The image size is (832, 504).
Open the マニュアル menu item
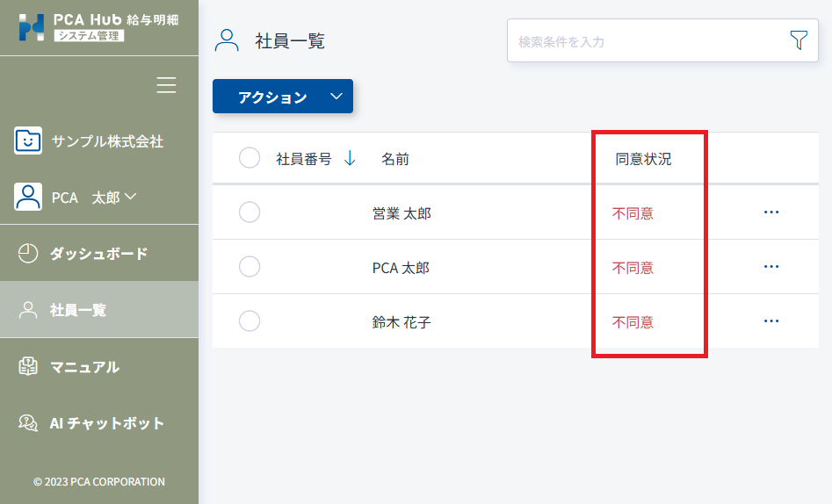tap(99, 367)
